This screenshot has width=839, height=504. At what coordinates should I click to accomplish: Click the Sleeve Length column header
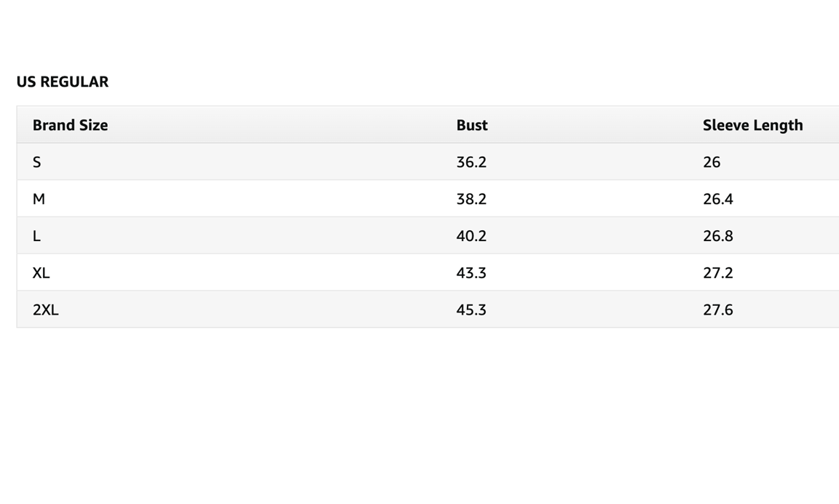tap(752, 125)
